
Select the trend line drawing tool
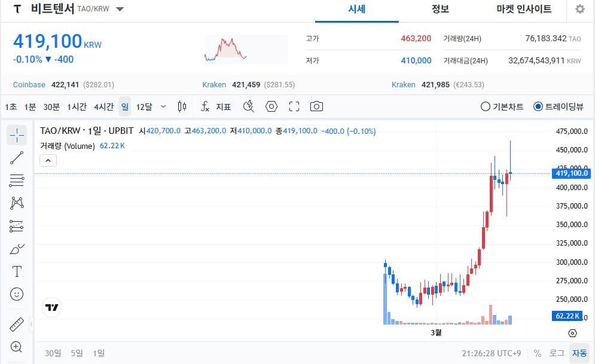point(17,158)
